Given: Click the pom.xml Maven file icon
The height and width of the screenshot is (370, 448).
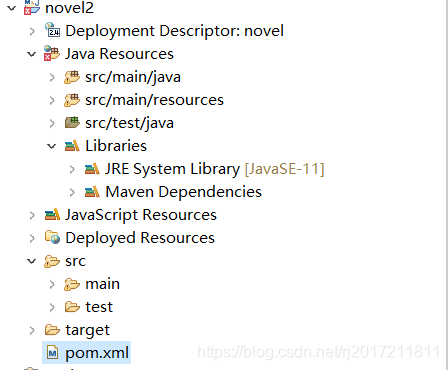Looking at the screenshot, I should pyautogui.click(x=52, y=353).
